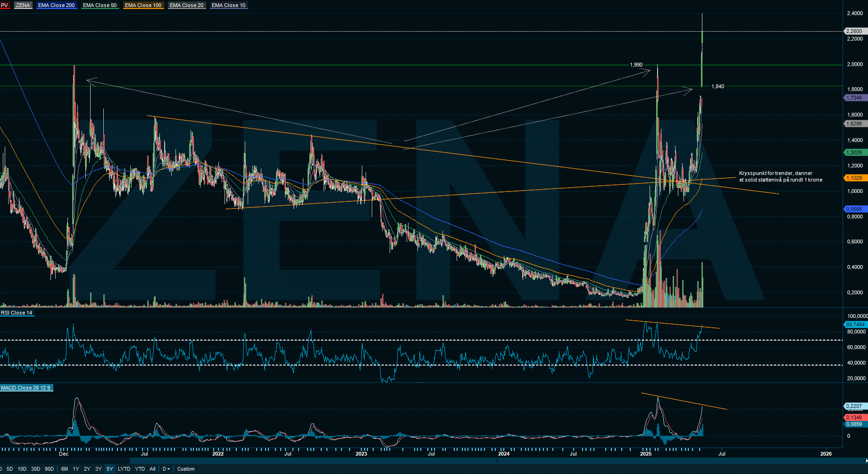Screen dimensions: 868x474
Task: Click the 2024 label on time axis
Action: pos(504,454)
